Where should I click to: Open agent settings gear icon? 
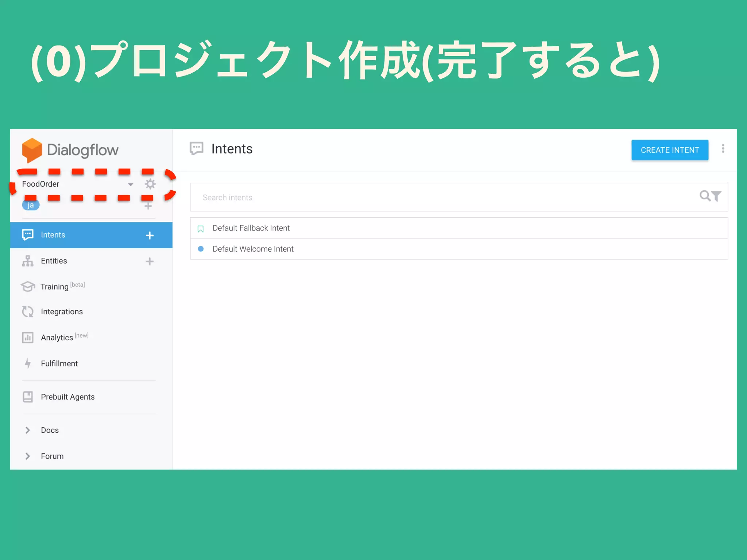click(x=150, y=184)
